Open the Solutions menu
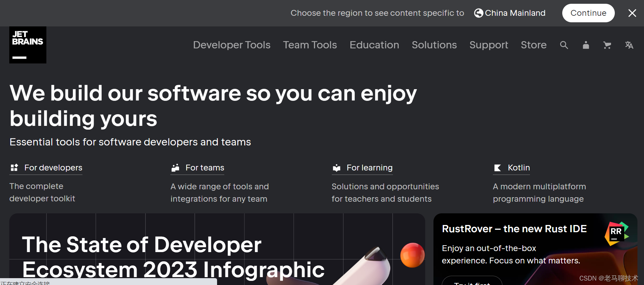 tap(434, 45)
